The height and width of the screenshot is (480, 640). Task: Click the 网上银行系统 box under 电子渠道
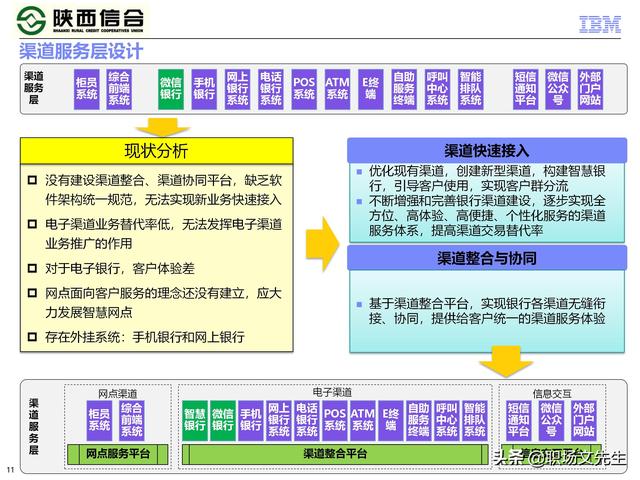[x=279, y=420]
